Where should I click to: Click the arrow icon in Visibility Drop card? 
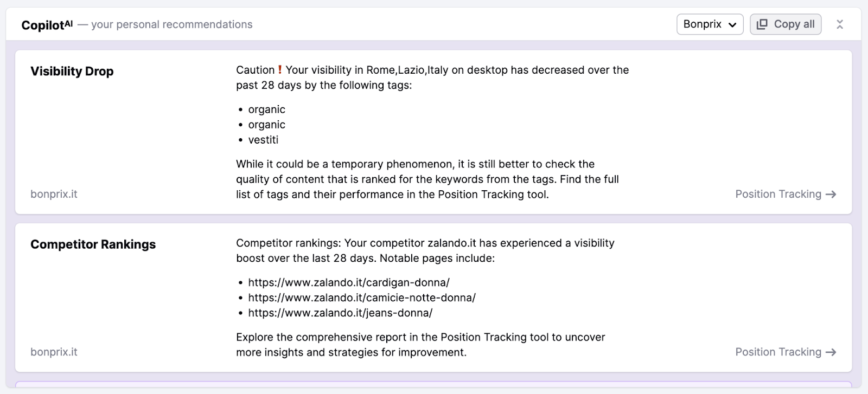pos(831,195)
